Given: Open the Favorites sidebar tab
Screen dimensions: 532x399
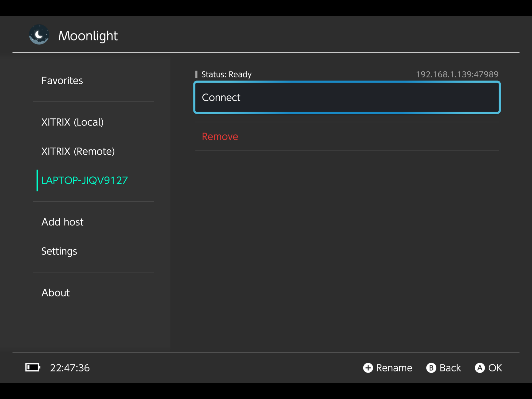Looking at the screenshot, I should click(x=93, y=81).
